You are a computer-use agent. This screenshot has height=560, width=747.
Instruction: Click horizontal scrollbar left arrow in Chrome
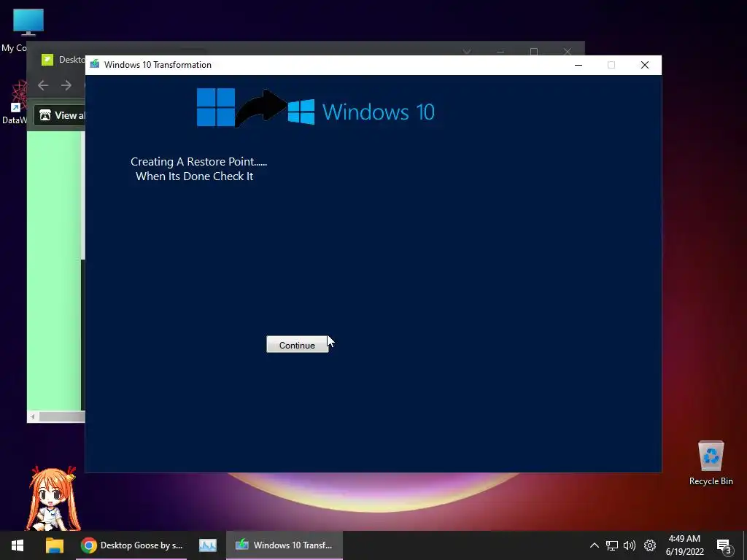[32, 416]
